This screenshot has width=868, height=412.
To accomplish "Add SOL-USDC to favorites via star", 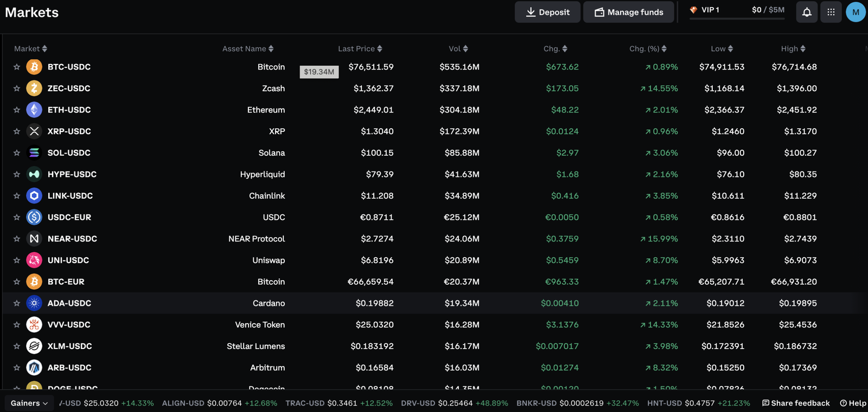I will click(17, 153).
